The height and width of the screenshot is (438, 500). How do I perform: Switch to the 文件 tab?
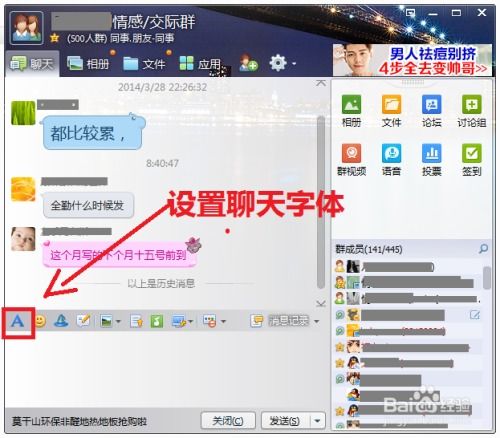coord(144,64)
